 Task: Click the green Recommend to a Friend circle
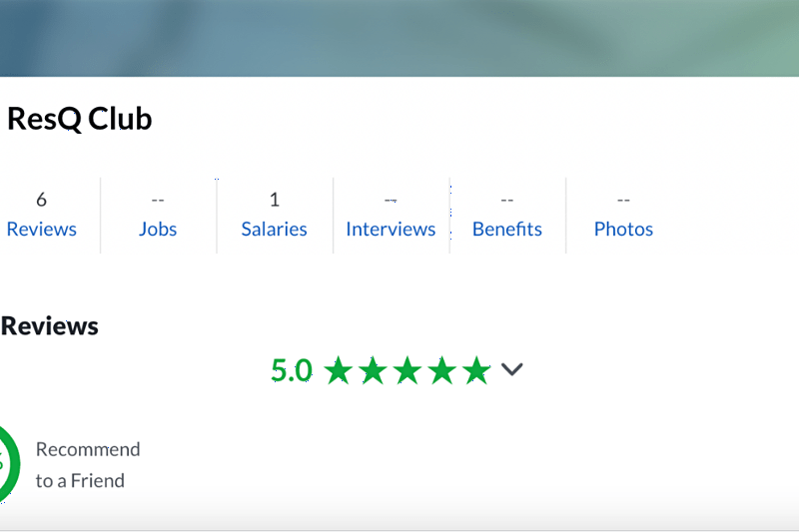pyautogui.click(x=6, y=464)
